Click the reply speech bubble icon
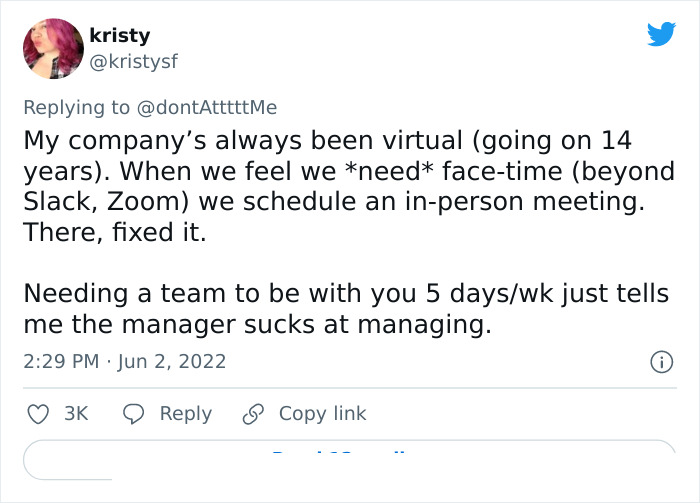The image size is (700, 503). tap(135, 413)
